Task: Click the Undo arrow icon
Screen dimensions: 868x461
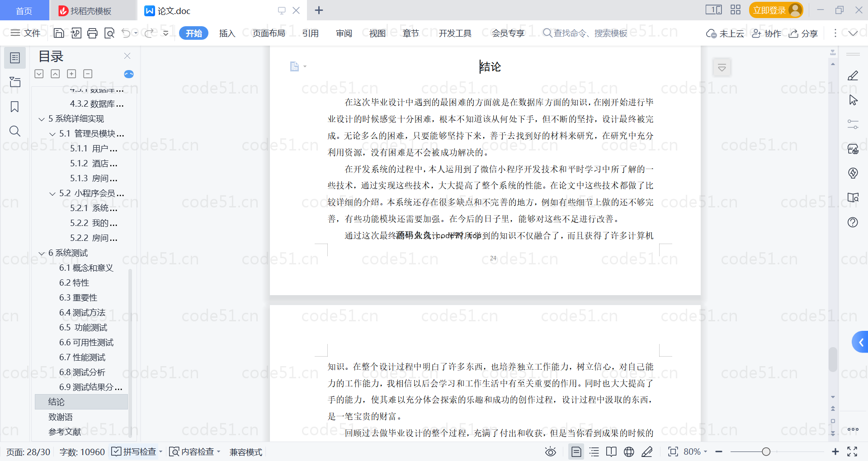Action: click(126, 33)
